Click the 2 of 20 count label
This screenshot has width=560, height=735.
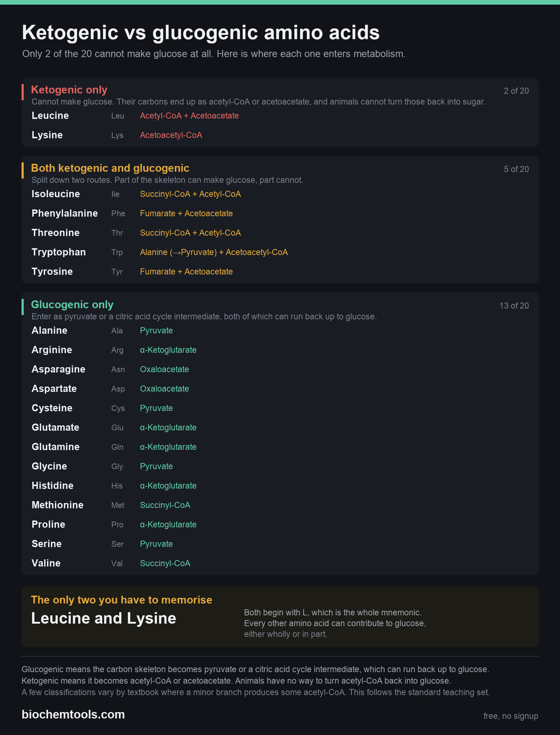coord(516,91)
